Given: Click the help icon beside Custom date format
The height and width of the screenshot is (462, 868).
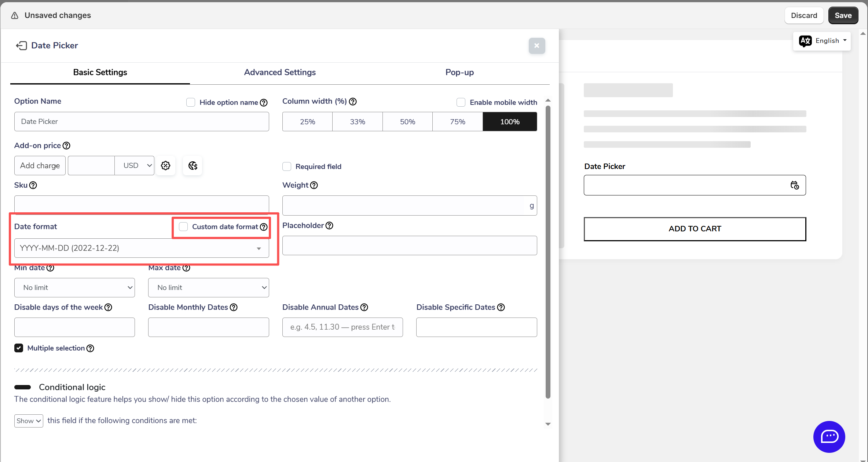Looking at the screenshot, I should coord(264,227).
